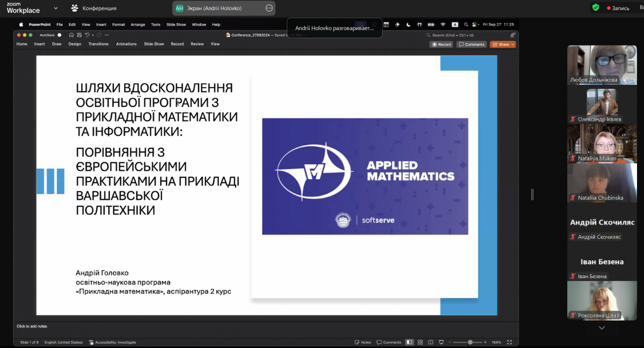Switch to the Transitions ribbon tab

pos(98,44)
